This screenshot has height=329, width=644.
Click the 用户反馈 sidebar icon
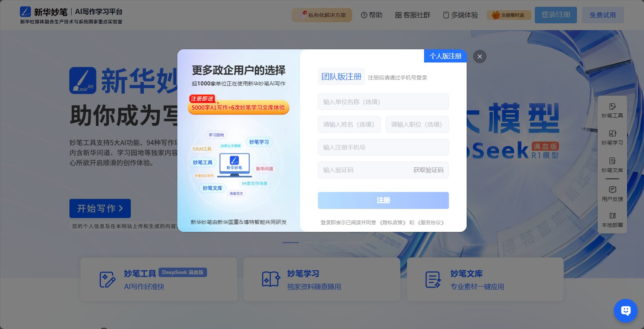click(612, 194)
